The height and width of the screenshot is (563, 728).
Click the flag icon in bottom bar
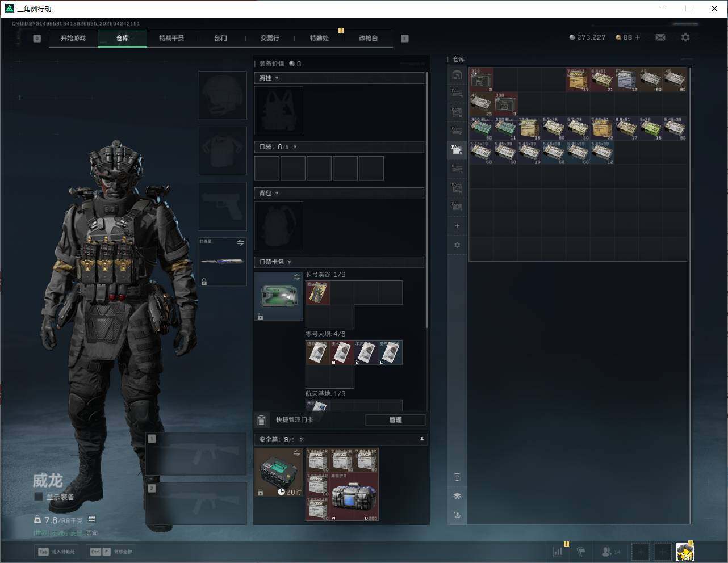581,551
